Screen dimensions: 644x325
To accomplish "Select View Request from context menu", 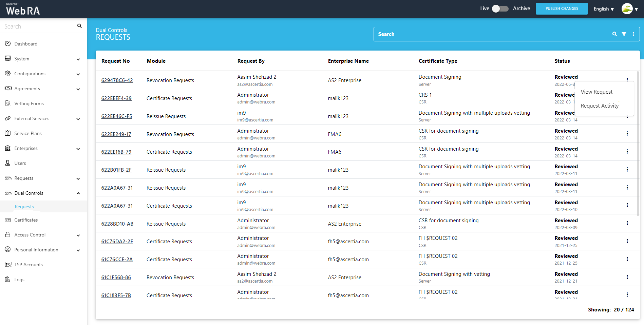I will [x=596, y=92].
